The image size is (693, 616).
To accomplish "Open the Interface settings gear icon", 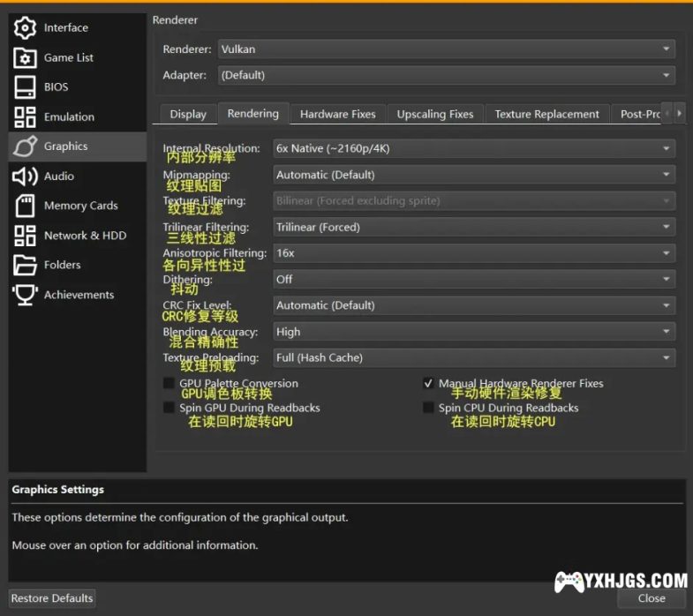I will pyautogui.click(x=25, y=27).
